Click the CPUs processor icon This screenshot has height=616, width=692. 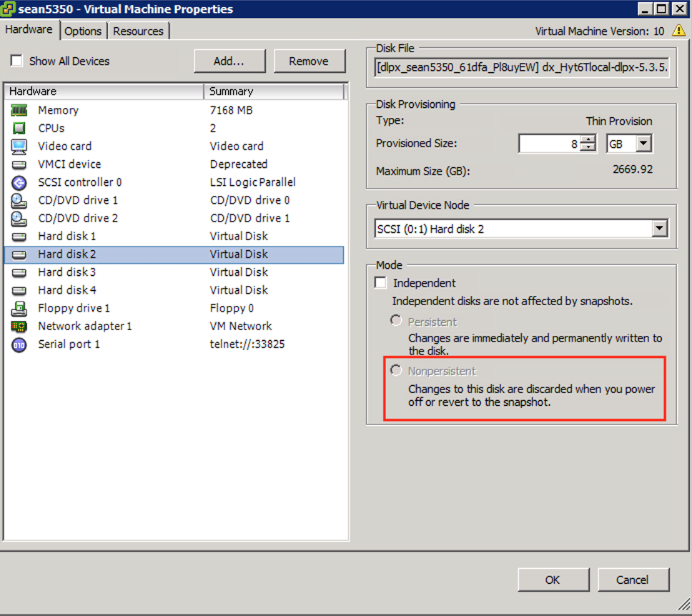[x=19, y=128]
